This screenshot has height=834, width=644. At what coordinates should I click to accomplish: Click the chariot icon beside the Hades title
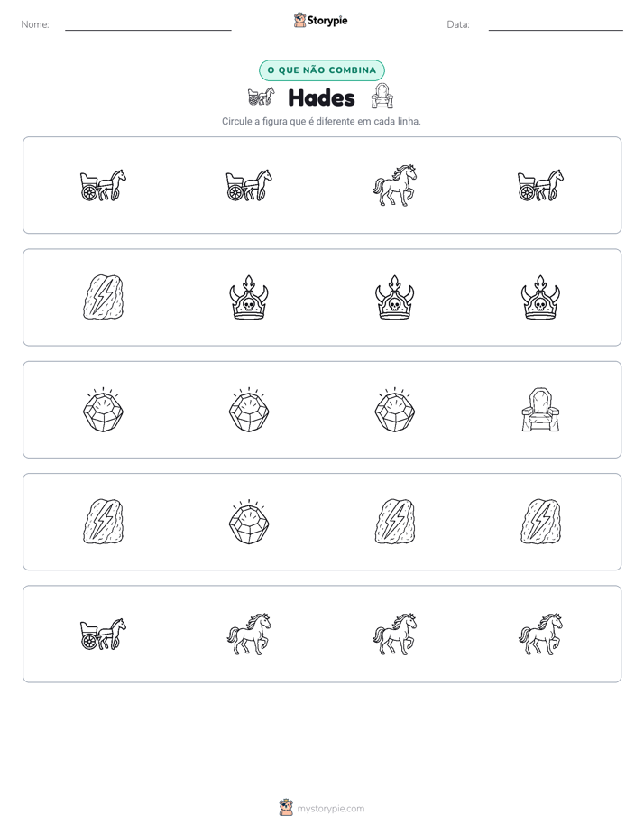click(x=261, y=97)
